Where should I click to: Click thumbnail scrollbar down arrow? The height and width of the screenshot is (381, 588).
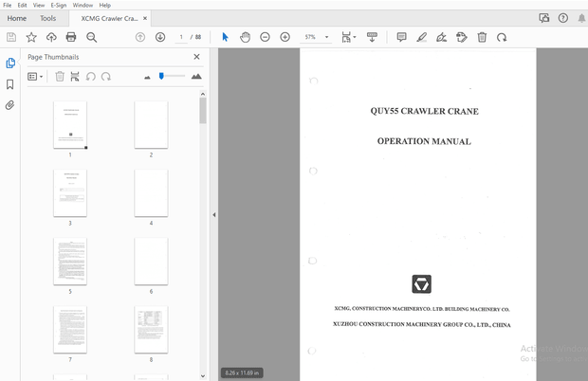point(203,376)
